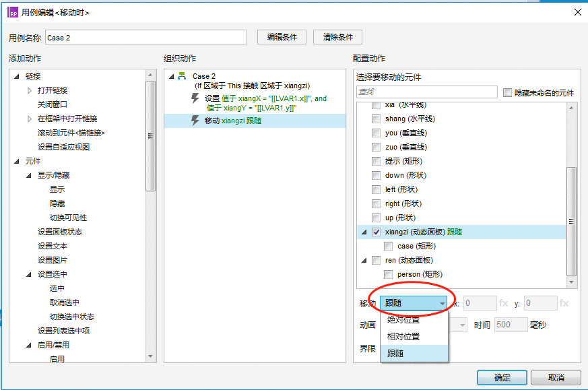
Task: Click the Case 2 flow icon in 组织动作
Action: click(182, 75)
